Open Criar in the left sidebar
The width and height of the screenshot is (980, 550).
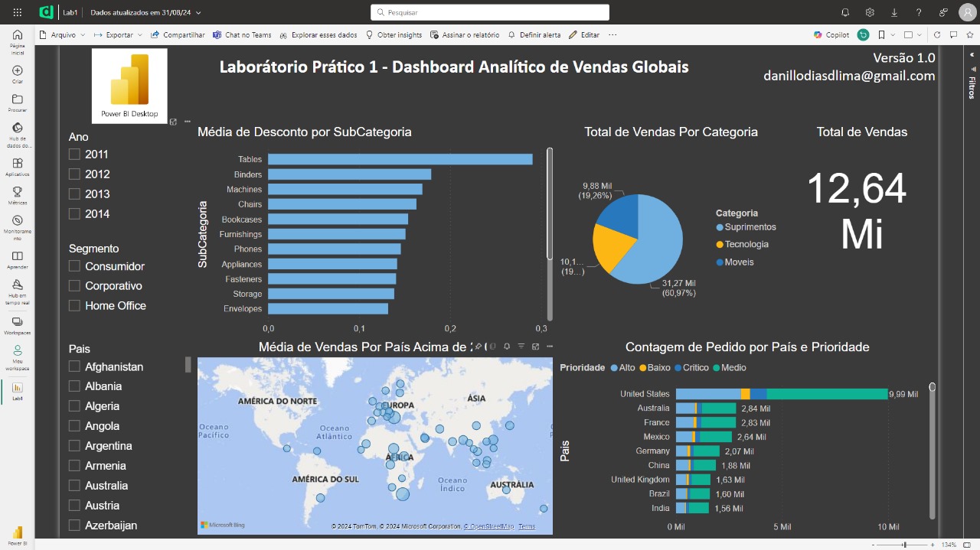click(x=18, y=74)
